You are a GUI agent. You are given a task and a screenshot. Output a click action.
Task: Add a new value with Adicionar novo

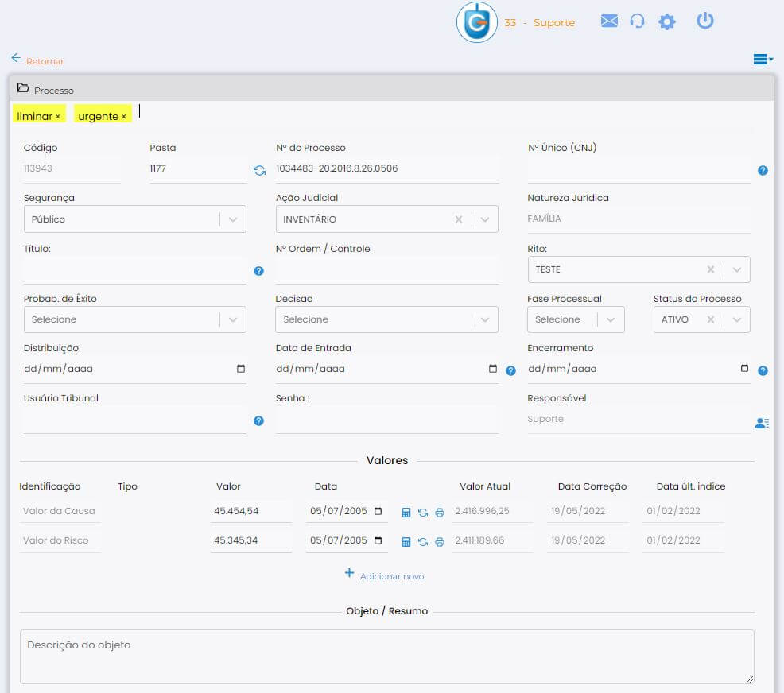[384, 576]
